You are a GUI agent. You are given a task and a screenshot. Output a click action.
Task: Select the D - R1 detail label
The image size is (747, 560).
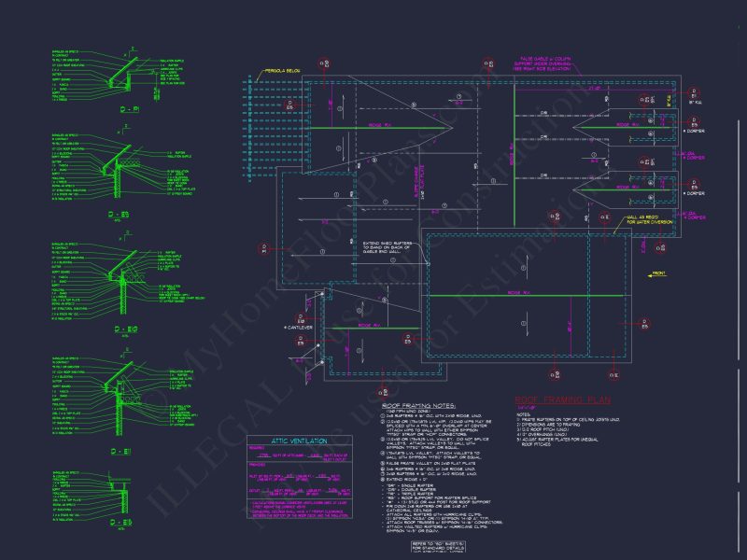coord(130,109)
